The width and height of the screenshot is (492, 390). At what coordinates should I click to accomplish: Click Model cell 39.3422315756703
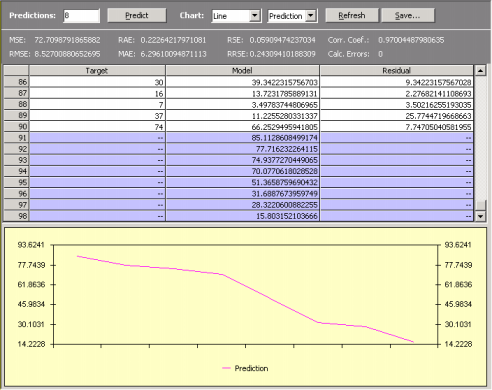coord(242,82)
